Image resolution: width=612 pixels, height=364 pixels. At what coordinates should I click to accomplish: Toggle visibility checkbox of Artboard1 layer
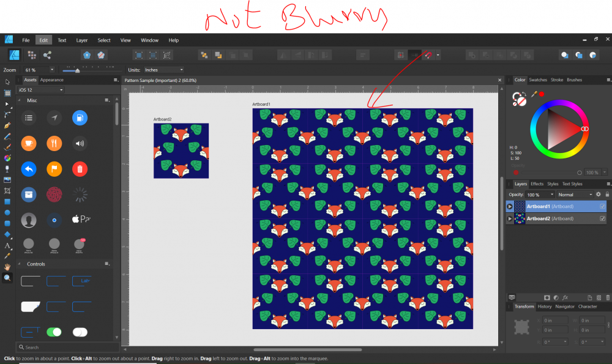pos(603,206)
